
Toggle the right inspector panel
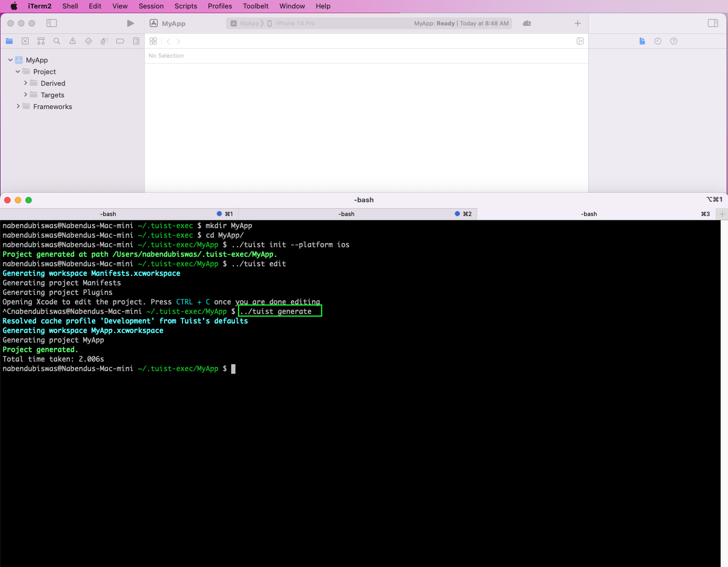click(x=713, y=23)
